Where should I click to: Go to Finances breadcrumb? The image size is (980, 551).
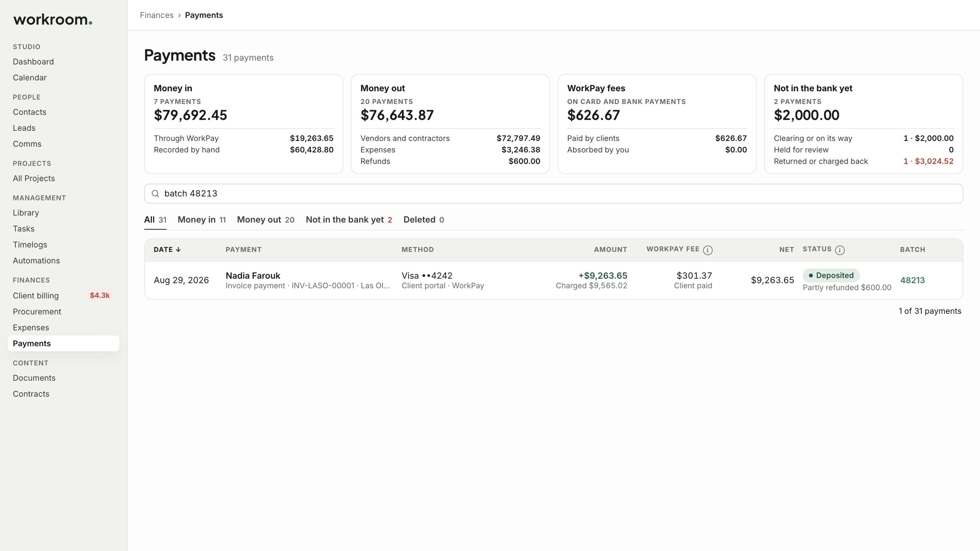tap(157, 15)
